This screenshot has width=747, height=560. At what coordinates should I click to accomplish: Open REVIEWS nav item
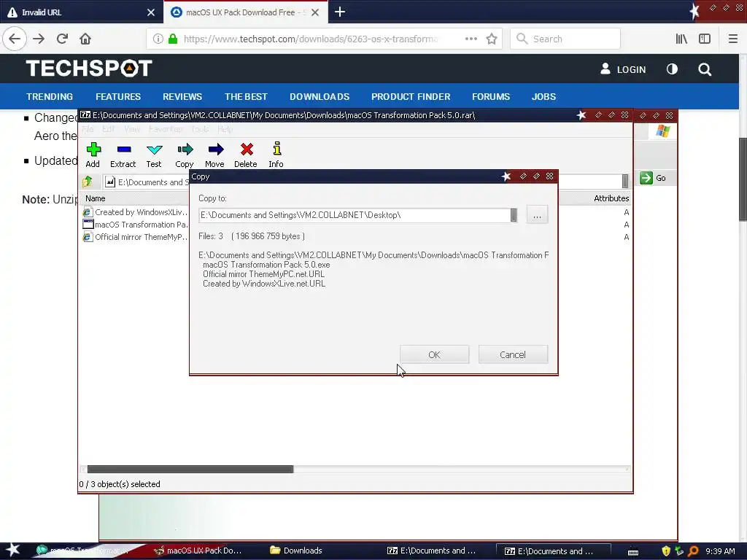(182, 97)
